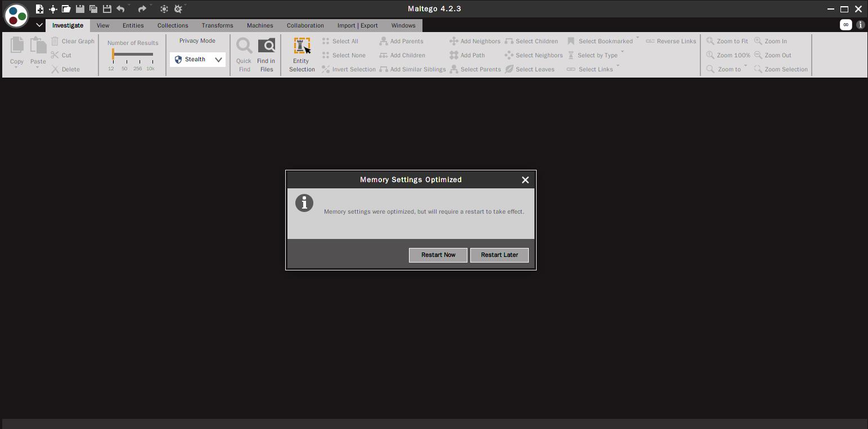This screenshot has width=868, height=429.
Task: Switch to the View tab
Action: pos(103,25)
